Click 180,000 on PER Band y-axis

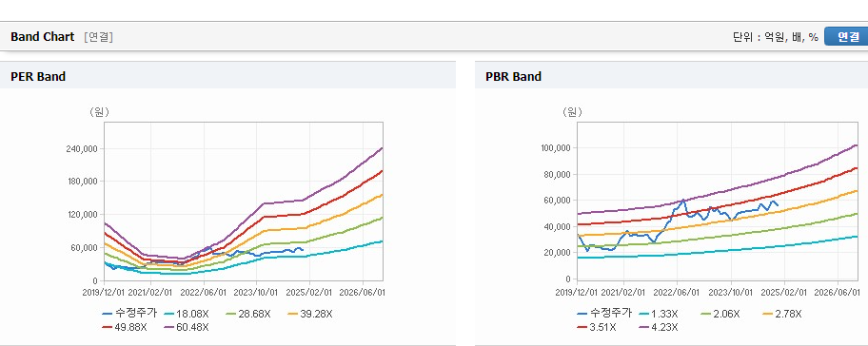point(82,182)
